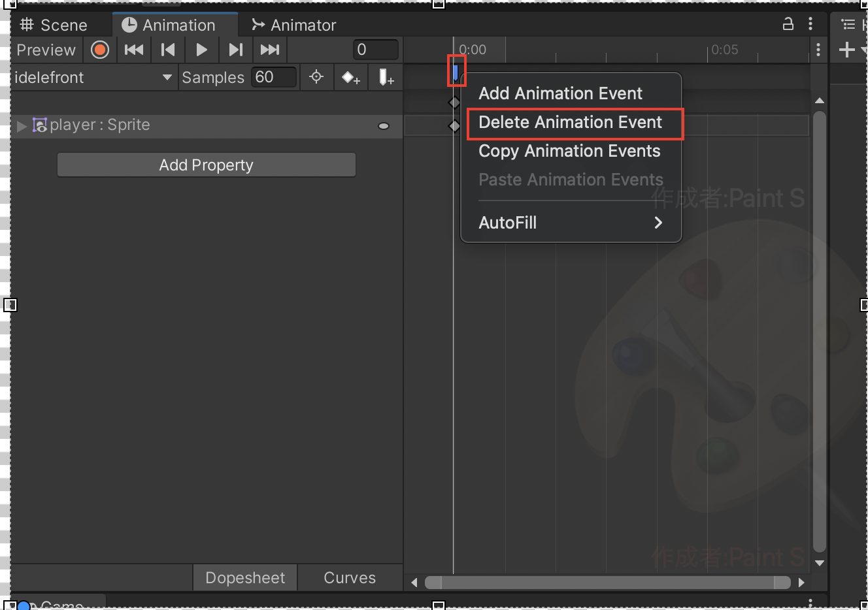Click the Add Property button
This screenshot has height=610, width=868.
(207, 165)
